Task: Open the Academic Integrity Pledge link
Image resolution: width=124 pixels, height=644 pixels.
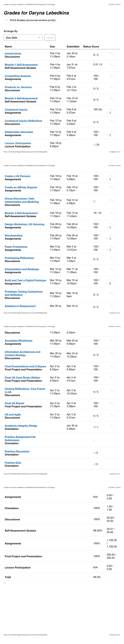Action: pyautogui.click(x=21, y=426)
